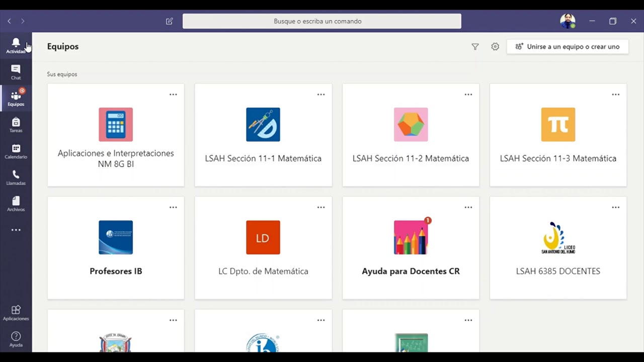This screenshot has height=362, width=644.
Task: Click in the Busque o escriba un comando box
Action: pos(322,21)
